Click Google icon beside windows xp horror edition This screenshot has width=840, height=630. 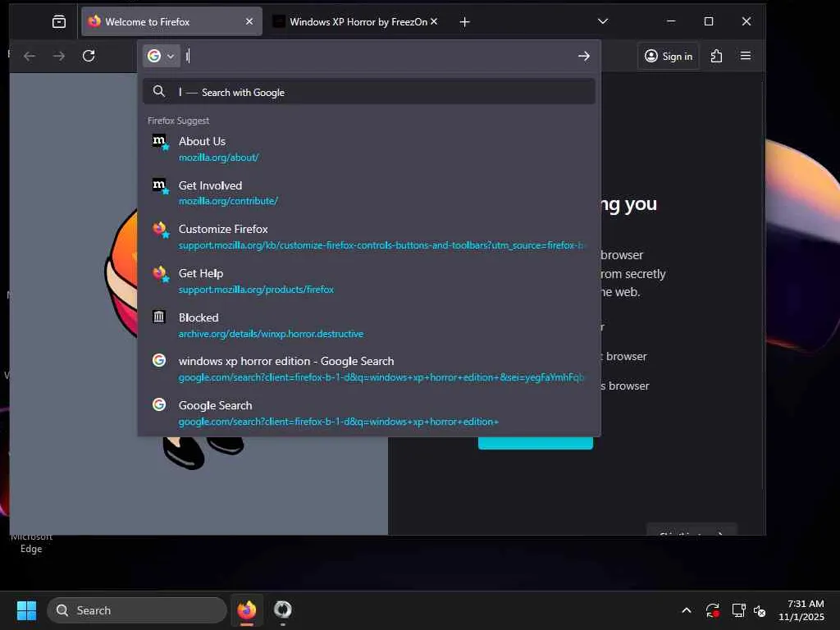159,360
